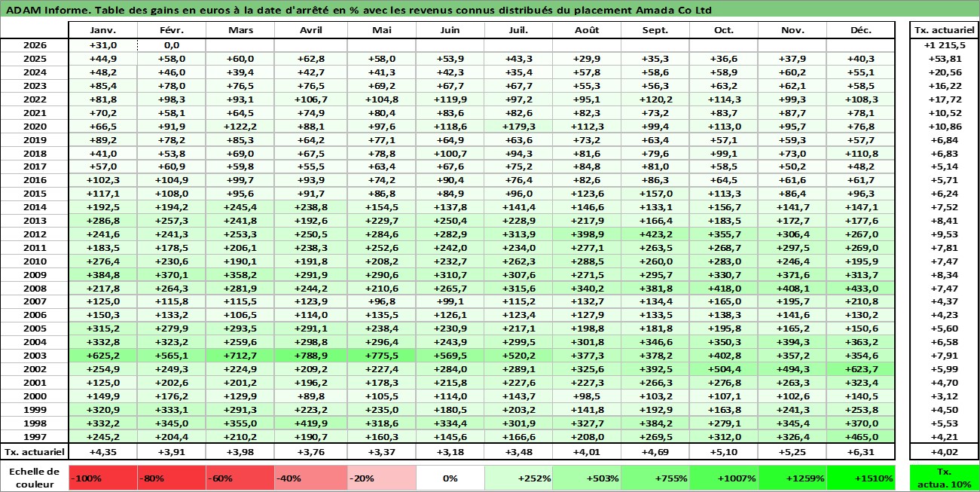This screenshot has width=980, height=492.
Task: Select the 'Avril' column header
Action: pos(310,30)
